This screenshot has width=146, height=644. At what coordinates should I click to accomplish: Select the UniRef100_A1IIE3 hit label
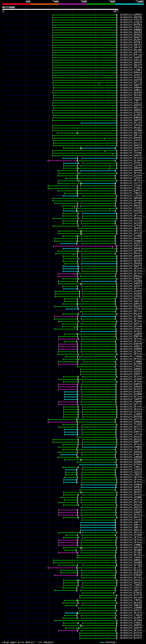[131, 123]
